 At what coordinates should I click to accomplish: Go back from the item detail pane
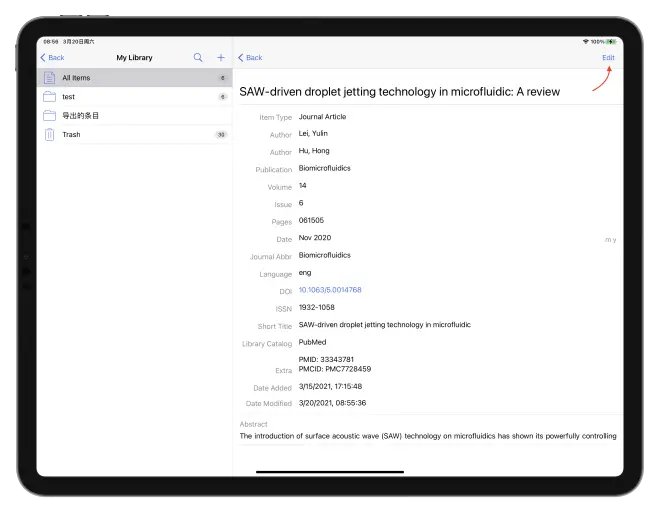click(x=250, y=58)
